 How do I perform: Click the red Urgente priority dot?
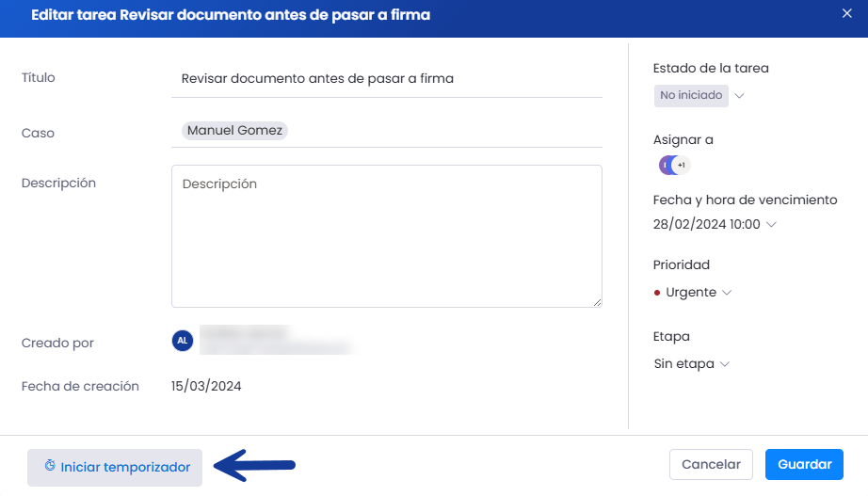pos(657,293)
